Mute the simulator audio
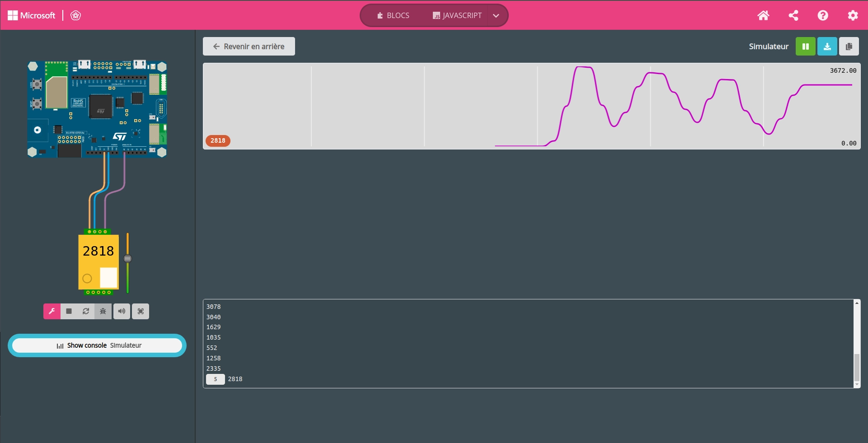 point(122,311)
